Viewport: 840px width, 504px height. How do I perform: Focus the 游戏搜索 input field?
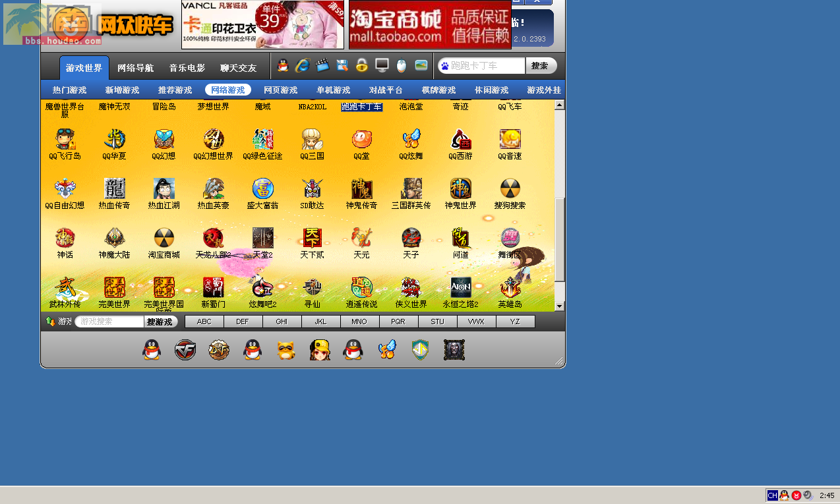(109, 322)
